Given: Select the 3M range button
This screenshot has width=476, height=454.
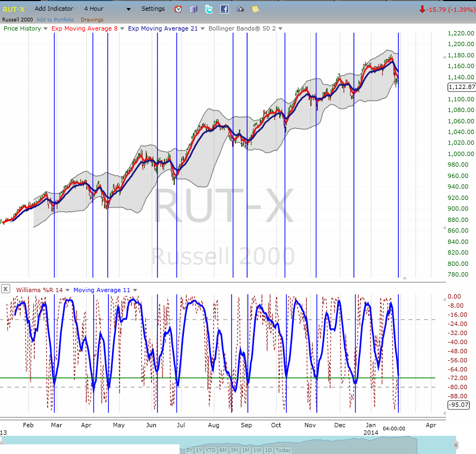Looking at the screenshot, I should pyautogui.click(x=234, y=450).
